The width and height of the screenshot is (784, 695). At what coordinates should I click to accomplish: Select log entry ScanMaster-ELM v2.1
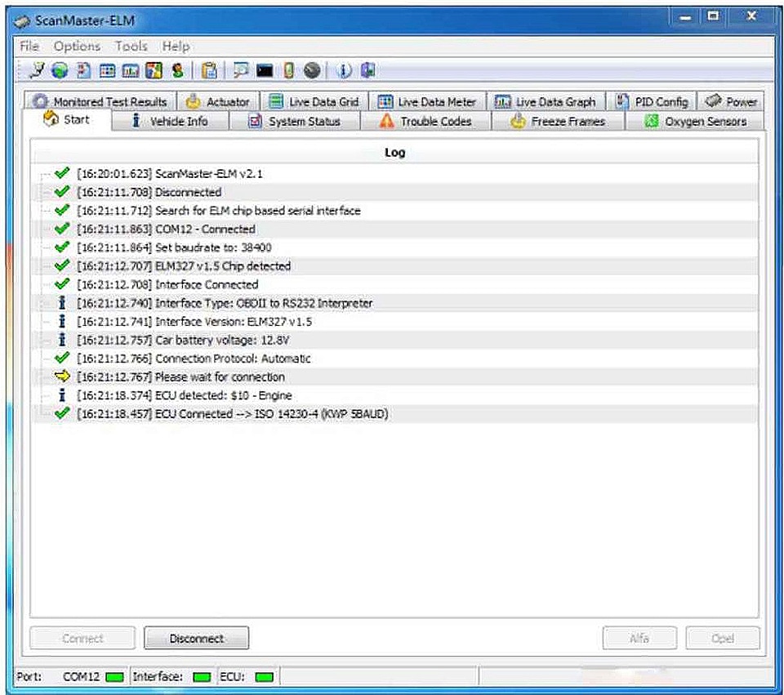[395, 173]
